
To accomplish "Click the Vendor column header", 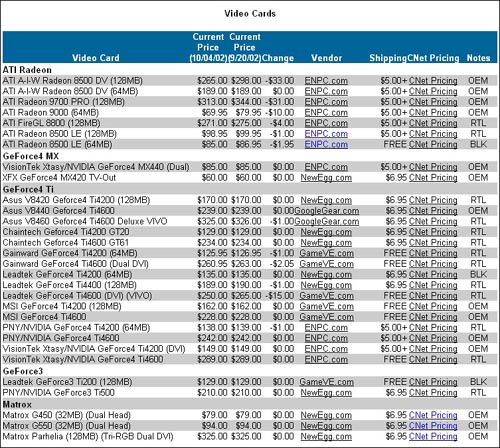I will click(x=326, y=58).
